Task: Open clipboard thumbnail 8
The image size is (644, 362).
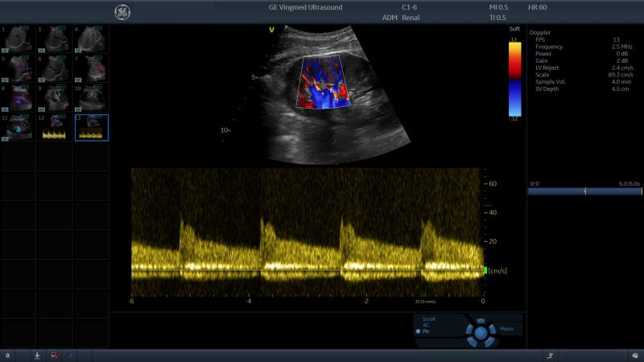Action: (x=18, y=98)
